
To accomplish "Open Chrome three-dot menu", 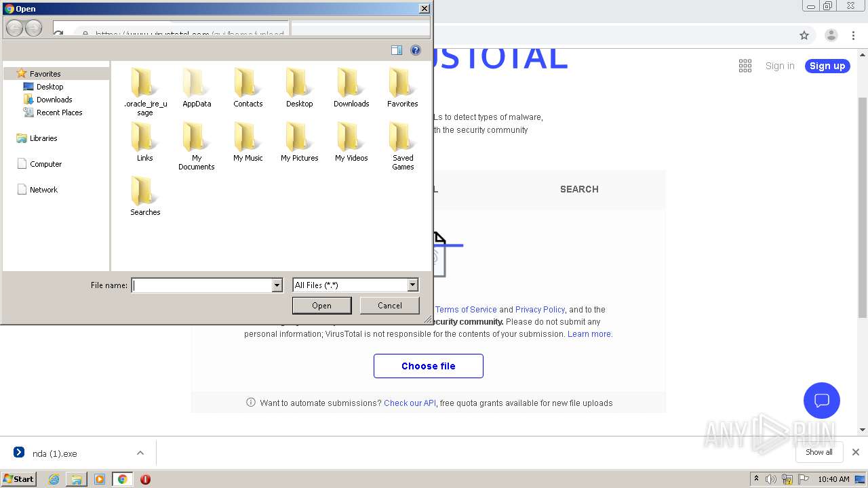I will point(854,35).
